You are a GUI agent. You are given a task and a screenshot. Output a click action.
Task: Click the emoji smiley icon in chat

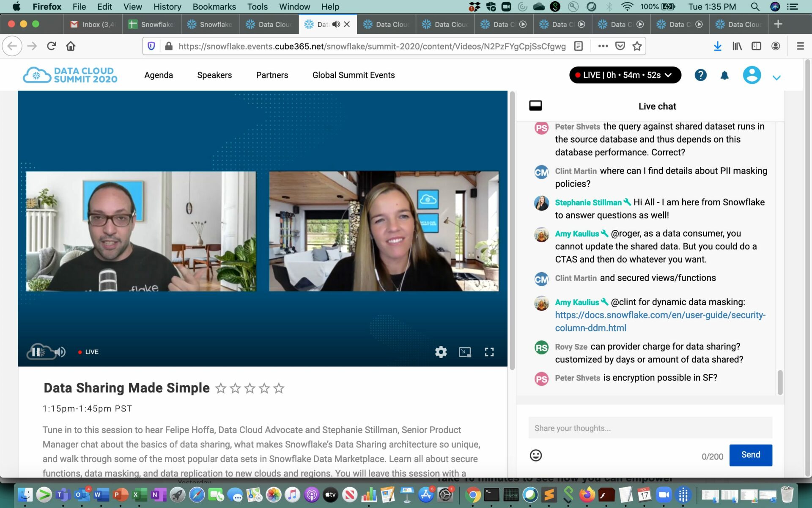[535, 455]
